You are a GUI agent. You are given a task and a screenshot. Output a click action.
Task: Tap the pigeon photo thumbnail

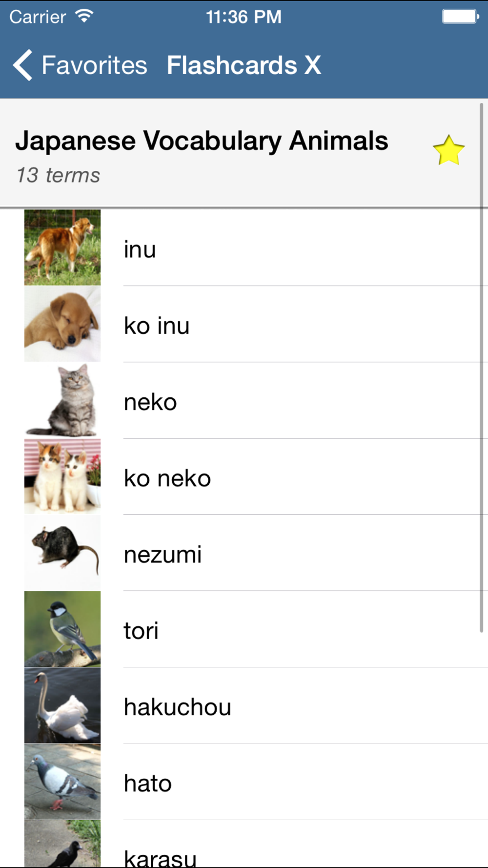(x=62, y=782)
